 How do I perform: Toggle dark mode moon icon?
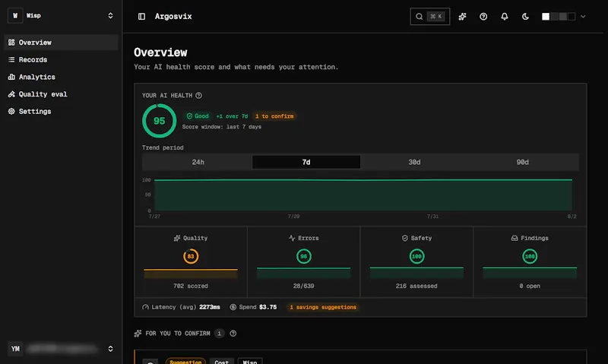(x=525, y=16)
